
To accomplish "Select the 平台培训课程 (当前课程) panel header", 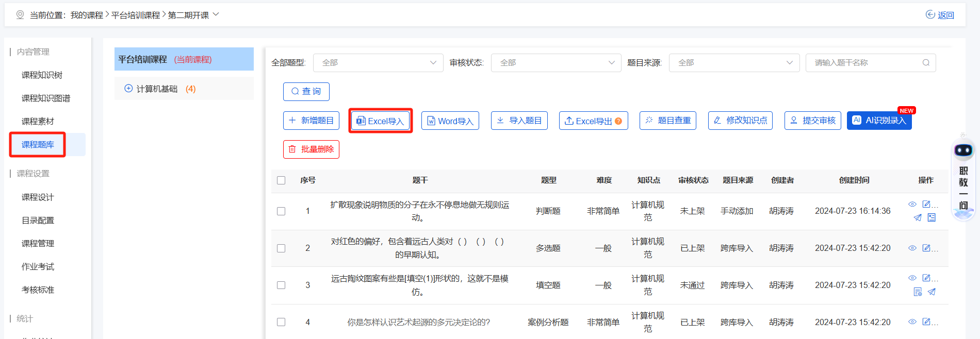I will pos(184,59).
